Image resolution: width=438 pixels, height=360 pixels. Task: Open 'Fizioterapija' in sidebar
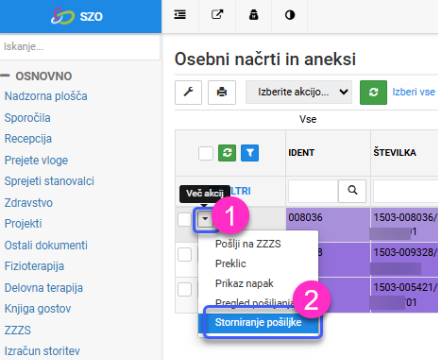click(34, 266)
